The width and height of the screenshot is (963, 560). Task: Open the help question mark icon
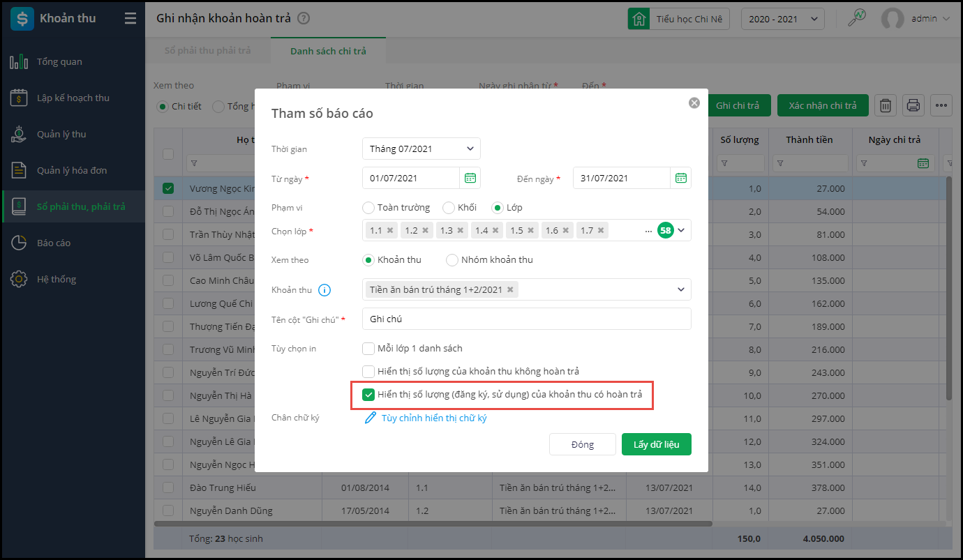click(303, 19)
